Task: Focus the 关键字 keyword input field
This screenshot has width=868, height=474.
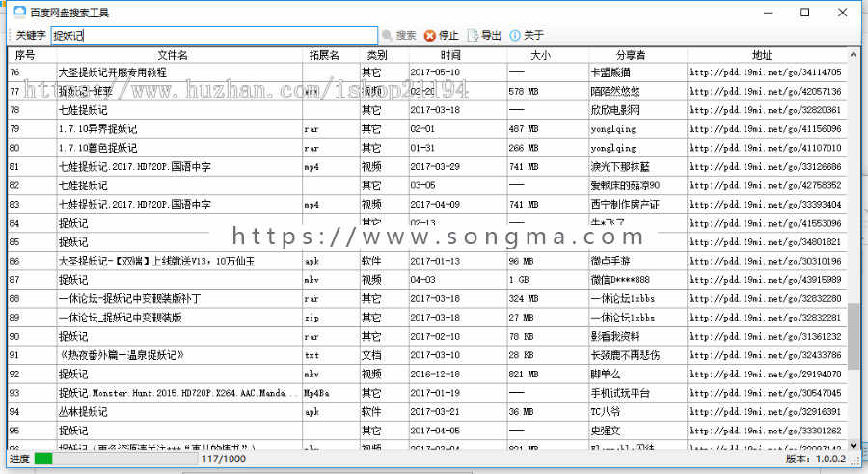Action: [214, 36]
